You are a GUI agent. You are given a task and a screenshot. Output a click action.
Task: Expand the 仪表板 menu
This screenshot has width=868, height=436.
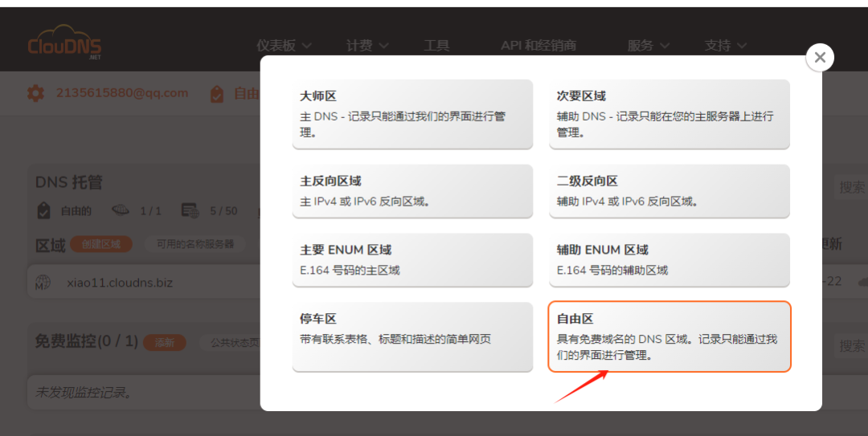point(284,46)
